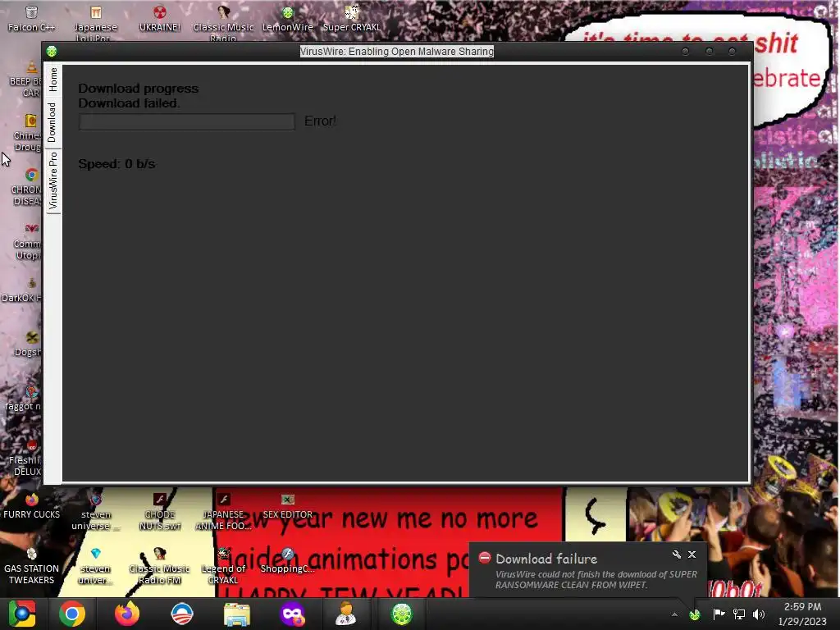Viewport: 840px width, 630px height.
Task: Open GAS STATION TWEAKERS desktop icon
Action: click(x=32, y=566)
